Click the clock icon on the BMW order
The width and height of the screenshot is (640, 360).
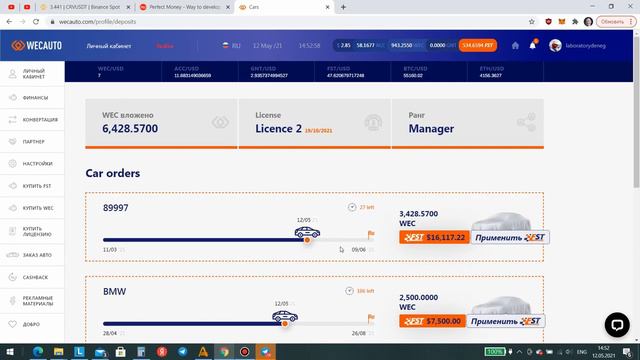point(349,291)
